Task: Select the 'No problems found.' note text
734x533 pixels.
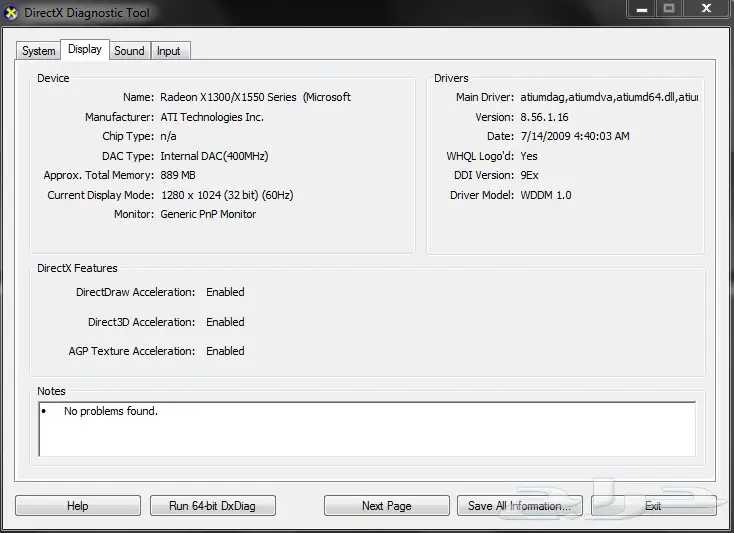Action: [x=111, y=411]
